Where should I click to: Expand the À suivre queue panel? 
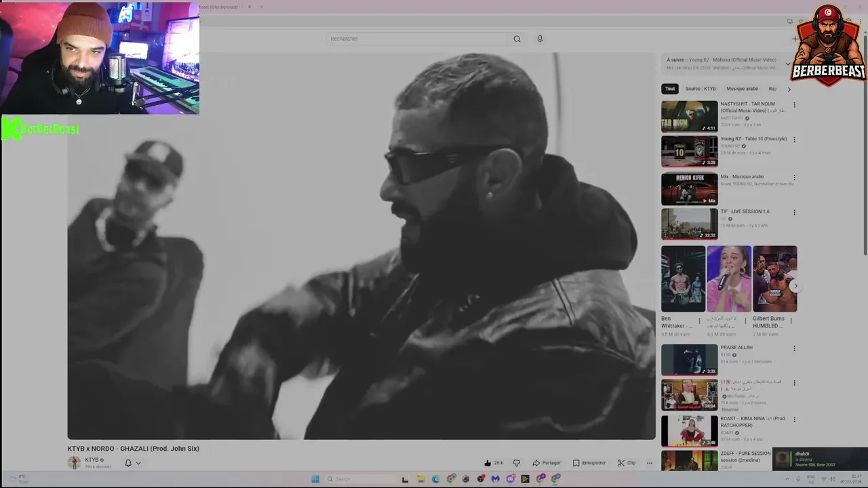788,64
